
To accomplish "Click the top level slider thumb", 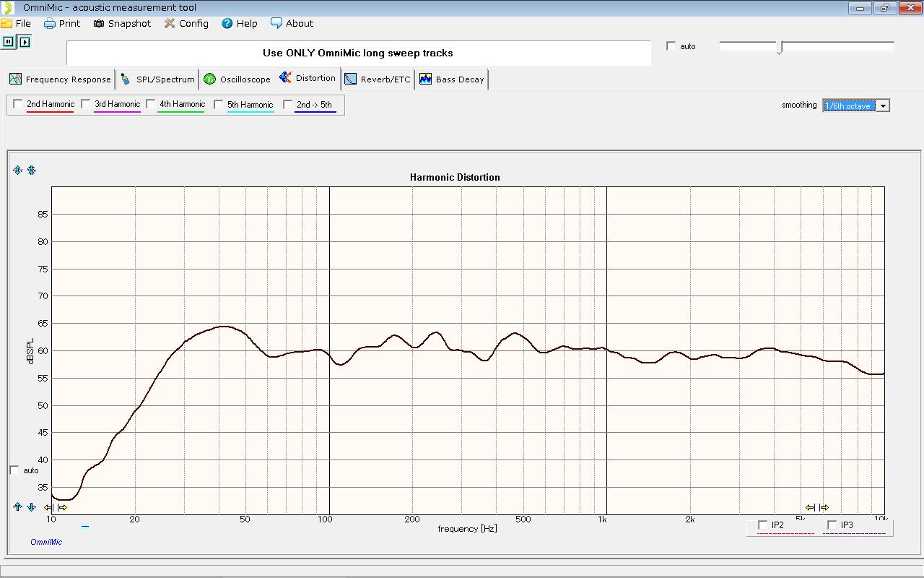I will pyautogui.click(x=780, y=48).
